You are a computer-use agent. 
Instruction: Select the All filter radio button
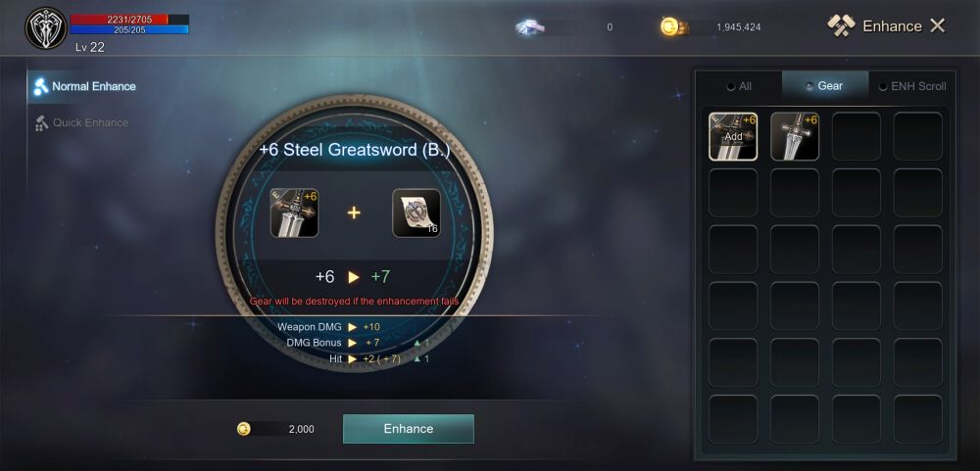click(x=731, y=87)
